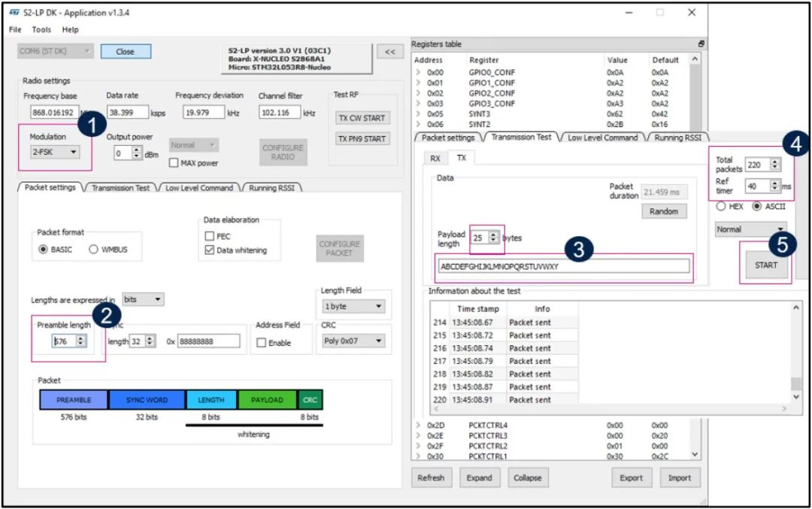Image resolution: width=812 pixels, height=509 pixels.
Task: Increase the Preamble length spinner
Action: (x=80, y=338)
